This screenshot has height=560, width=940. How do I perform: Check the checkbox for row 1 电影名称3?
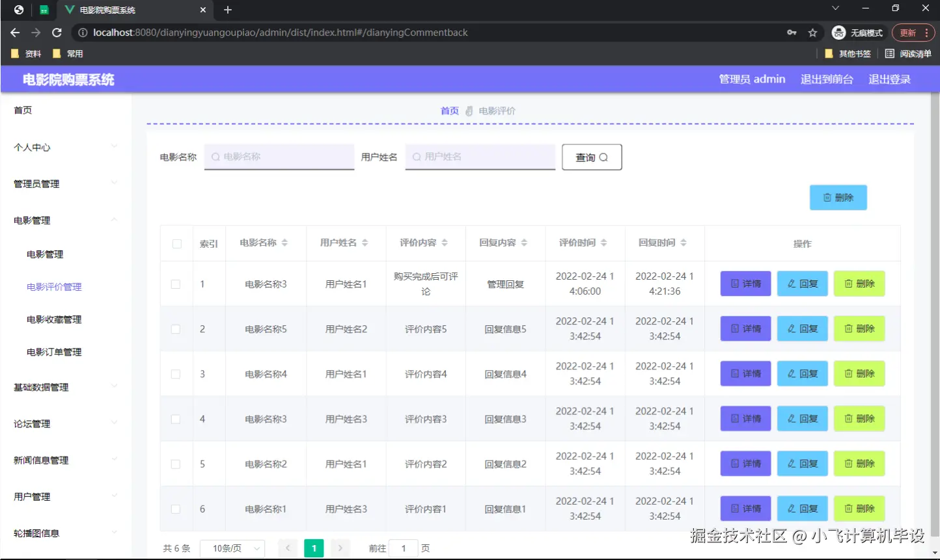pos(176,284)
